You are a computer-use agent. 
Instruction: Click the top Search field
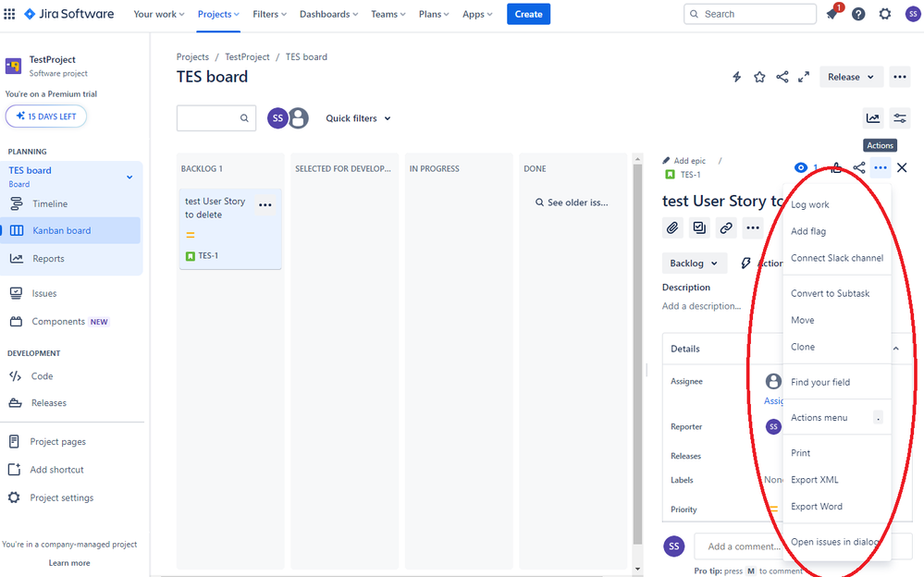coord(749,14)
